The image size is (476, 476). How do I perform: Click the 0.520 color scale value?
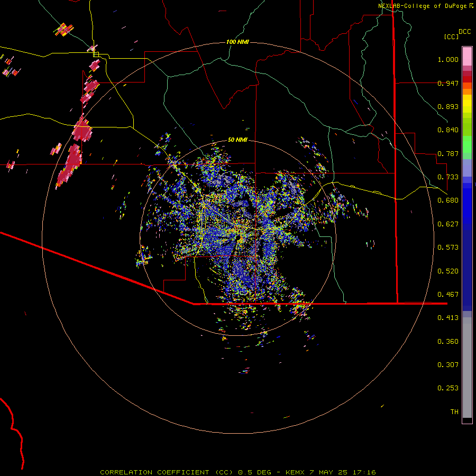click(448, 271)
